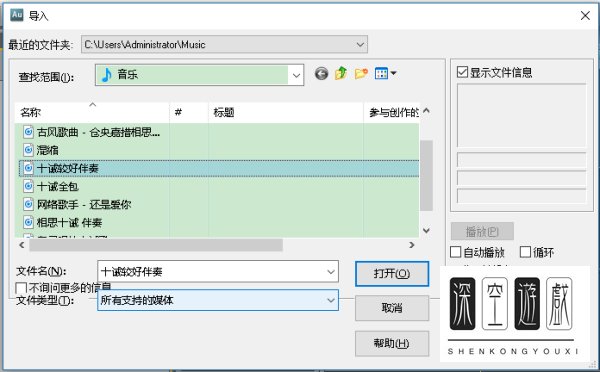Go up one folder level icon
Image resolution: width=600 pixels, height=372 pixels.
(341, 73)
